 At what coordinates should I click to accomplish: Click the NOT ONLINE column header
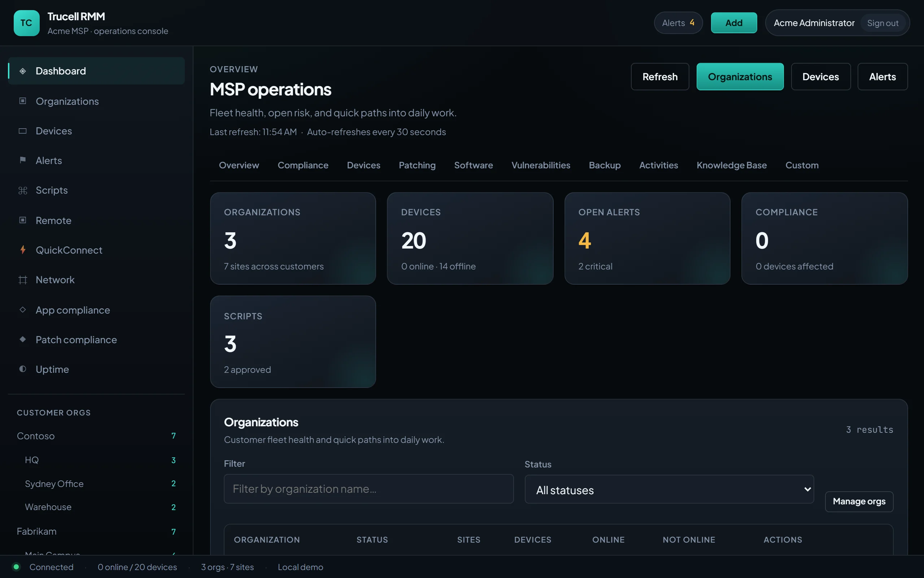pos(689,540)
